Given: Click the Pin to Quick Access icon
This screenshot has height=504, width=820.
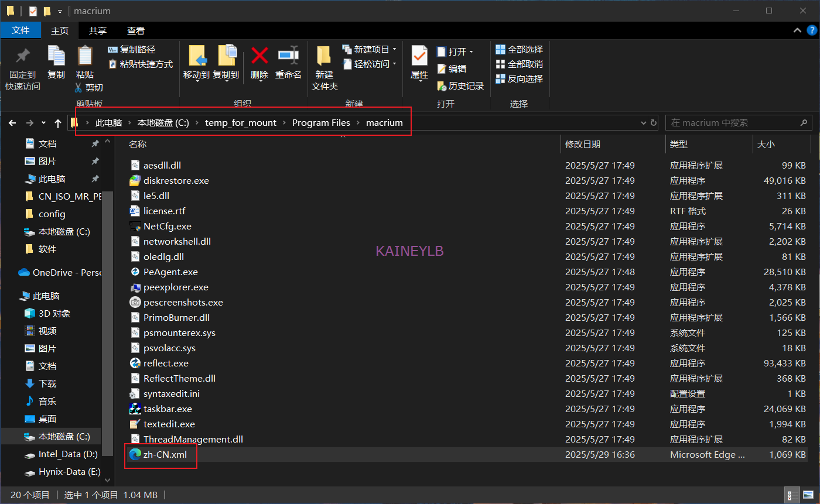Looking at the screenshot, I should point(23,56).
